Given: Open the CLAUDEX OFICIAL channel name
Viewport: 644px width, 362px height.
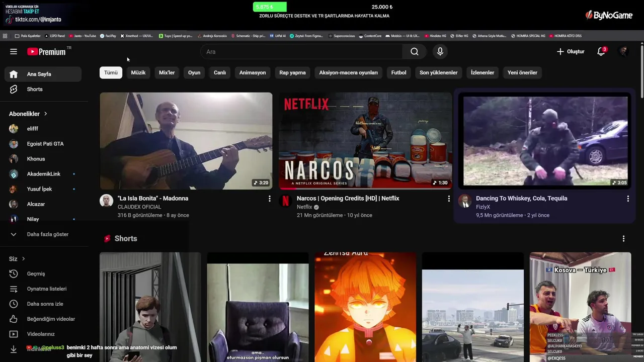Looking at the screenshot, I should click(x=139, y=207).
